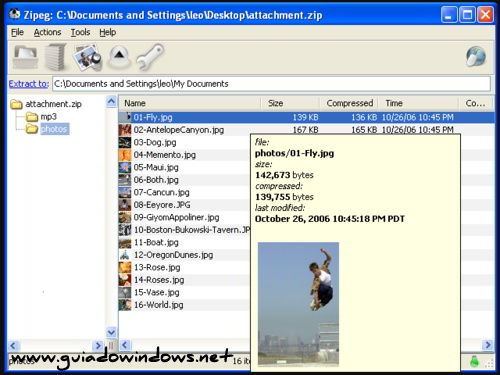
Task: Click thumbnail icon of 02-AntelopeCanyon.jpg
Action: click(x=125, y=130)
